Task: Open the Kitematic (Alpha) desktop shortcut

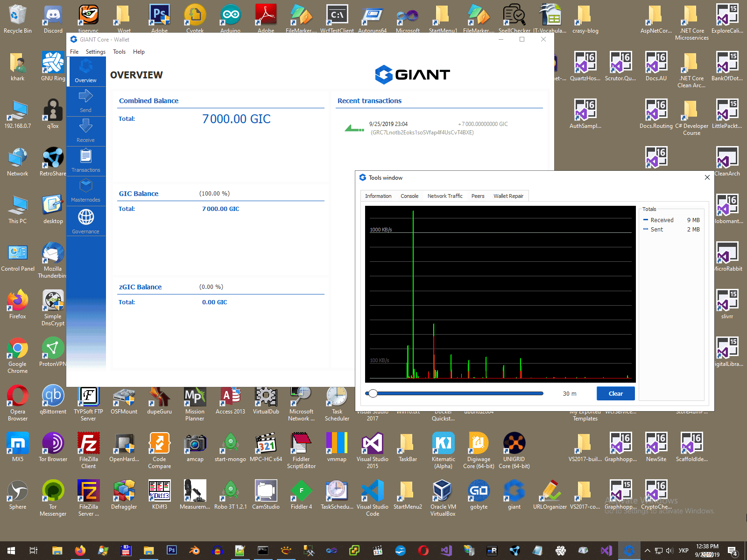Action: (444, 450)
